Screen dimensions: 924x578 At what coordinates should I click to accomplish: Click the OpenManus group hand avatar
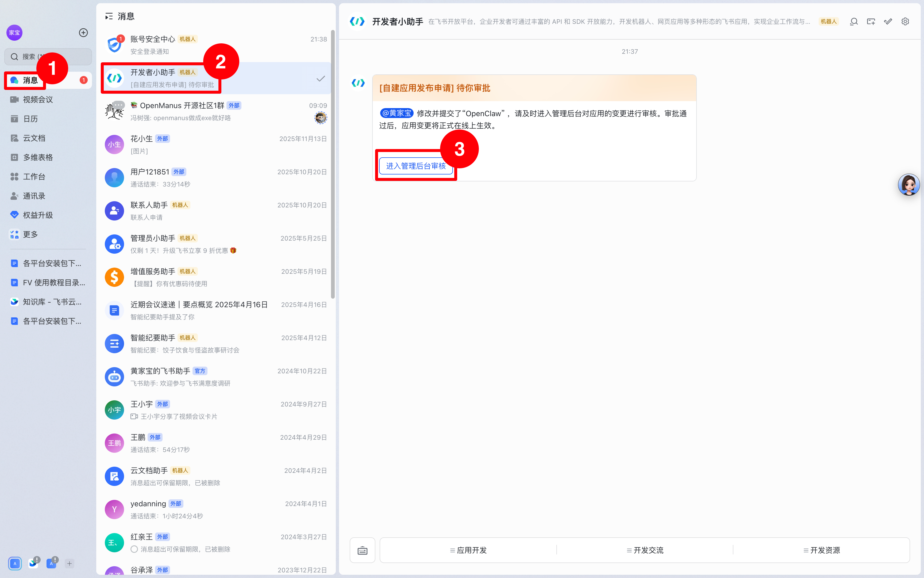coord(114,111)
